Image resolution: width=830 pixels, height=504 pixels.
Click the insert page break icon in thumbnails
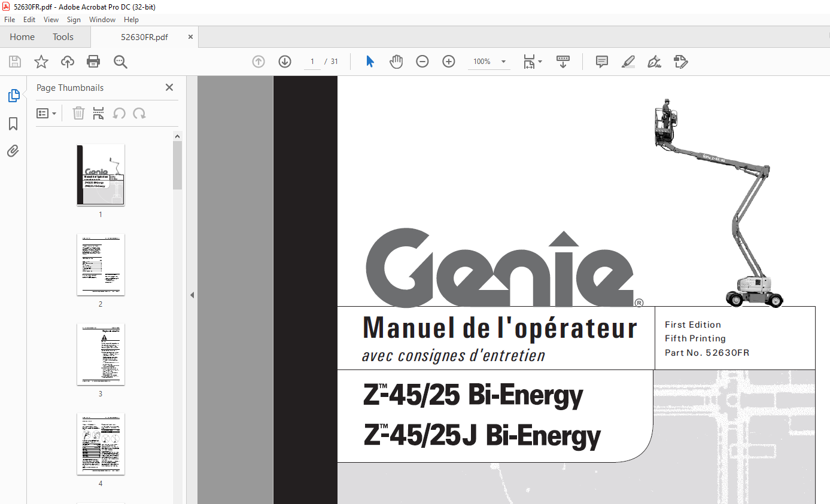point(99,113)
